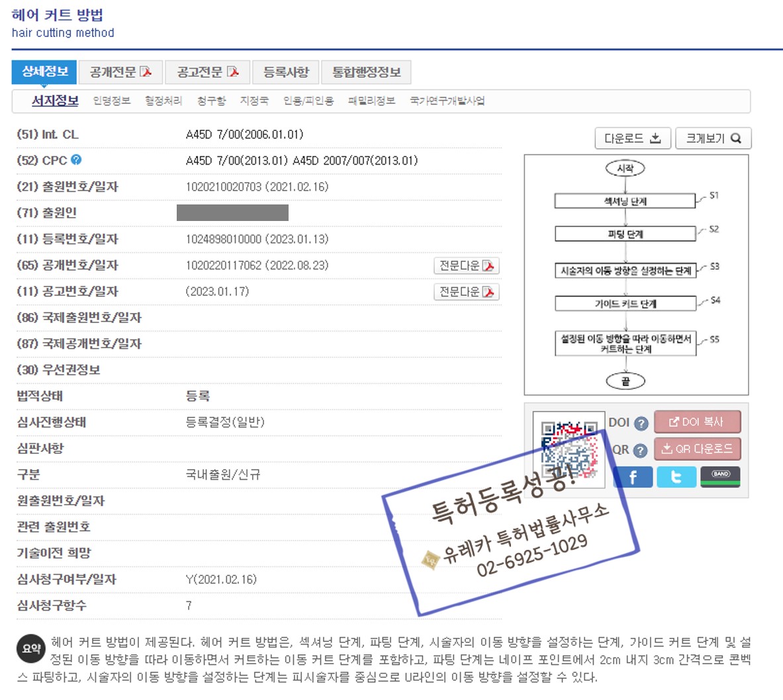
Task: Click the DOI help question mark icon
Action: click(x=640, y=423)
